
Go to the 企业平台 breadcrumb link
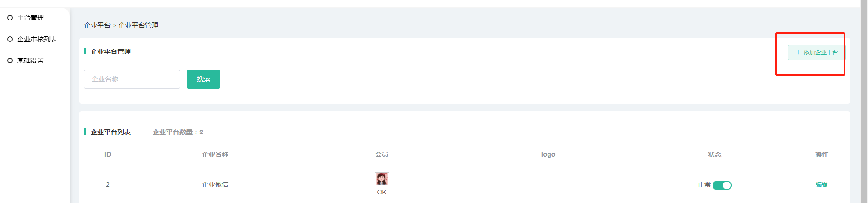97,25
